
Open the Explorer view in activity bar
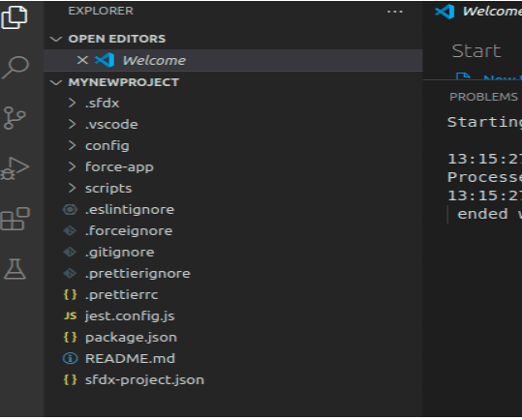click(15, 17)
